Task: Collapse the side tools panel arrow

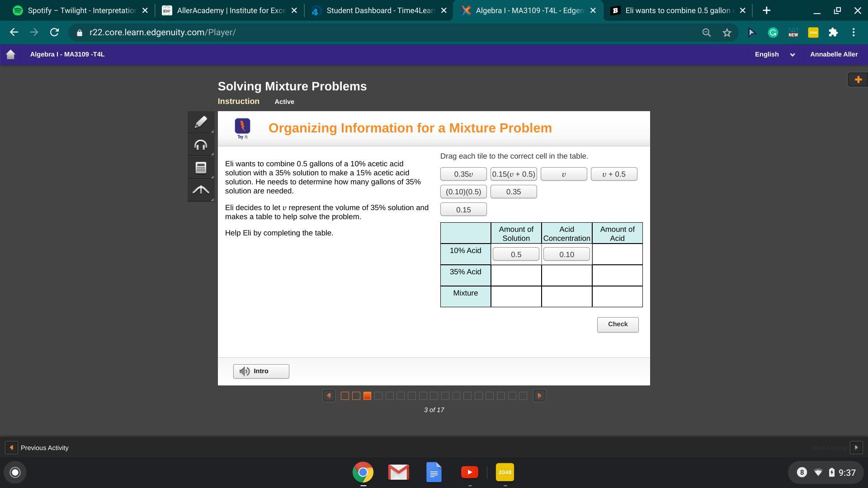Action: [201, 190]
